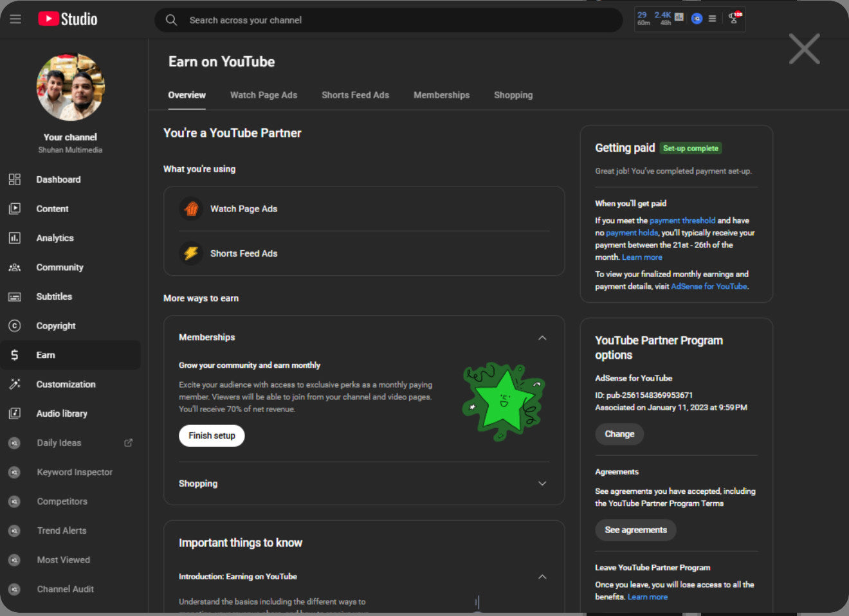Click the YouTube Studio logo
Image resolution: width=849 pixels, height=616 pixels.
(x=68, y=19)
